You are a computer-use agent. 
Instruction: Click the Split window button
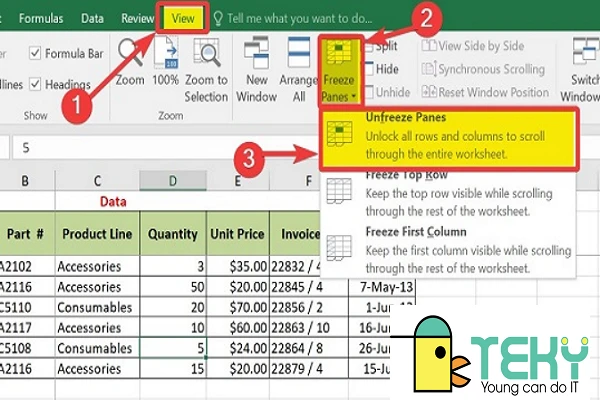(382, 46)
